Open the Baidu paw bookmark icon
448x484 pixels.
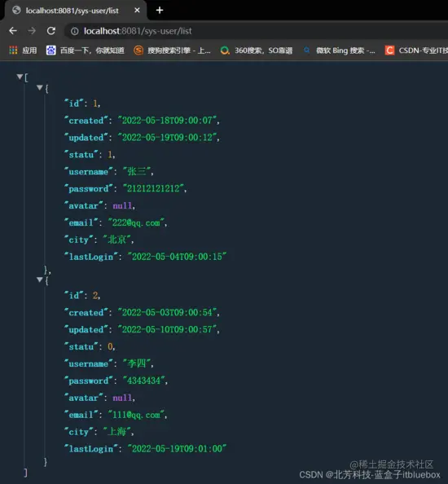pyautogui.click(x=51, y=50)
